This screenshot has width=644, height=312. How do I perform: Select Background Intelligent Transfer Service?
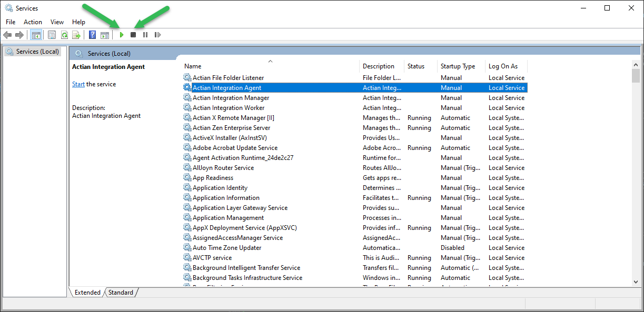246,268
